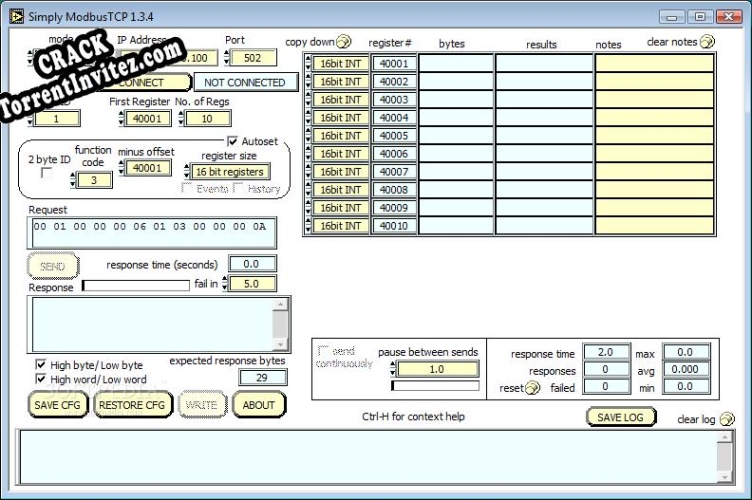
Task: Click the fail in field showing 5.0
Action: pyautogui.click(x=252, y=284)
